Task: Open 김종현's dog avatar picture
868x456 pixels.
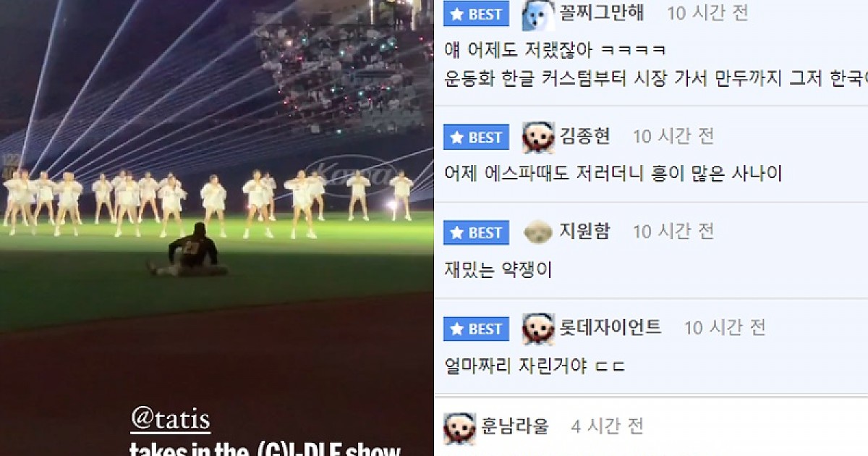Action: [x=538, y=138]
